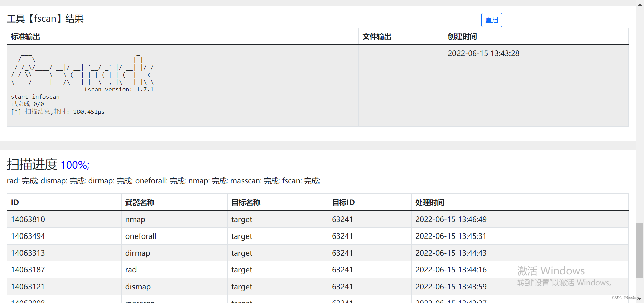The width and height of the screenshot is (644, 303).
Task: Click time 2022-06-15 13:44:16
Action: coord(451,270)
